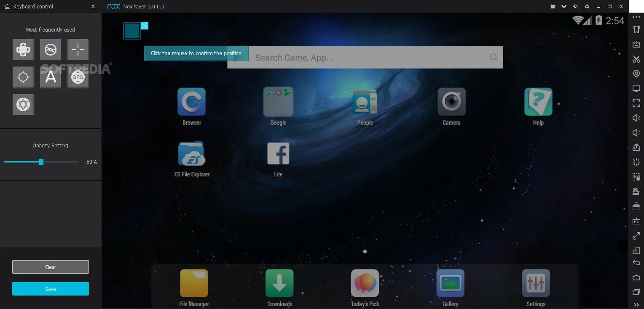Choose the hexagram star control icon
Screen dimensions: 644x309
pyautogui.click(x=23, y=104)
